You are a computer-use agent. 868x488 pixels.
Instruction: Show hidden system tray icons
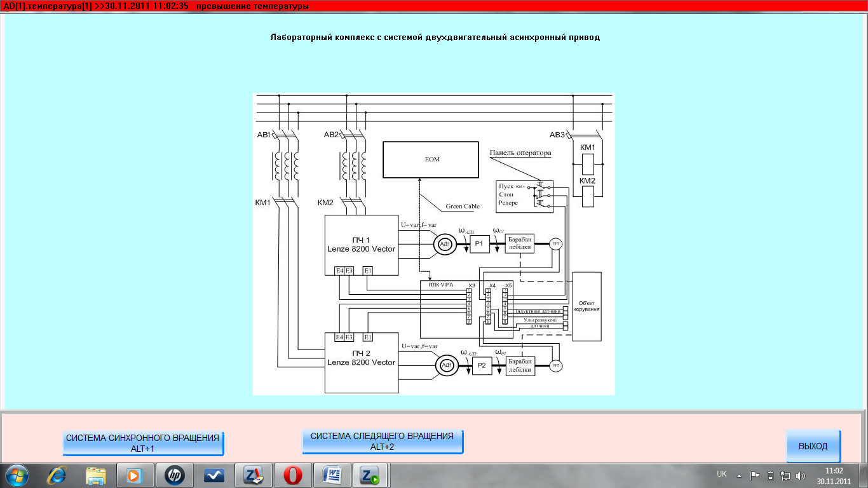point(739,475)
